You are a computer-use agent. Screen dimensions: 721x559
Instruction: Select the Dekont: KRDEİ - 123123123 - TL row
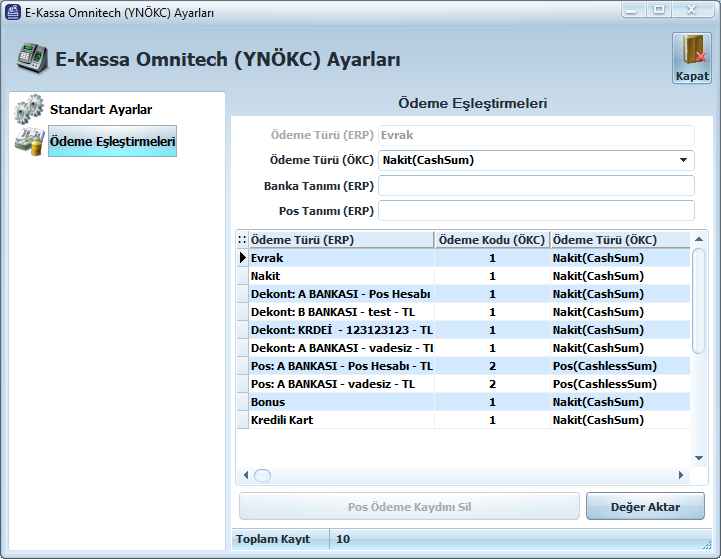[x=464, y=330]
